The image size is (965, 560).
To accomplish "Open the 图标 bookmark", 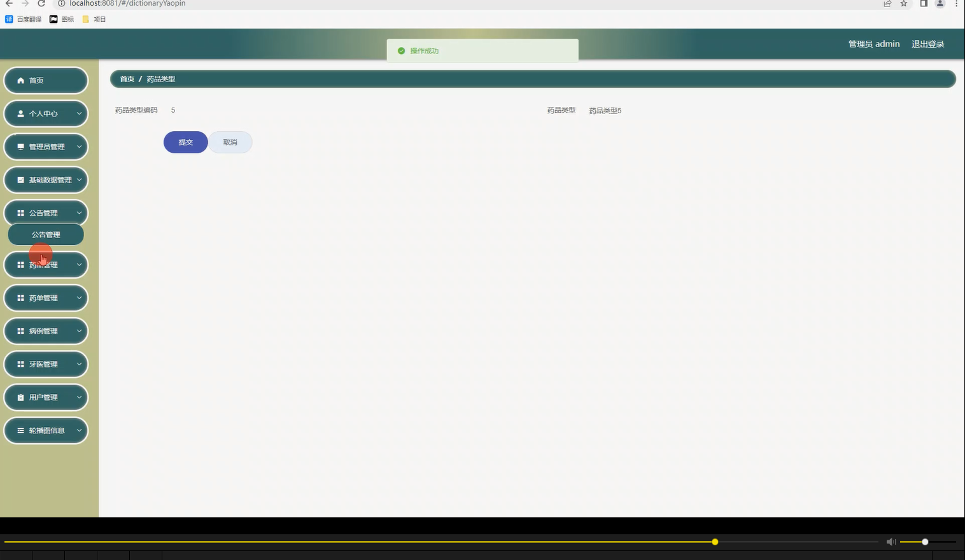I will tap(62, 19).
